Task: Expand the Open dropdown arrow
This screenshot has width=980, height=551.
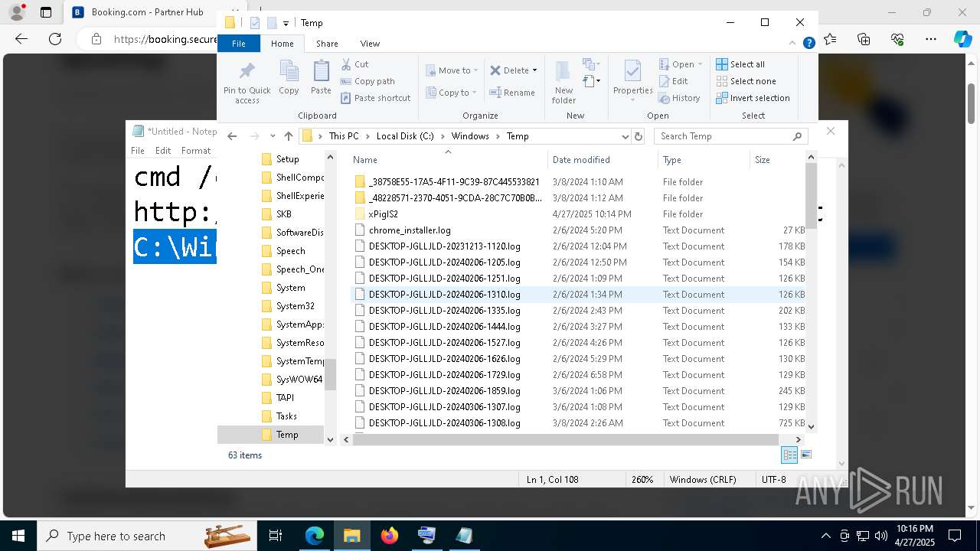Action: 700,64
